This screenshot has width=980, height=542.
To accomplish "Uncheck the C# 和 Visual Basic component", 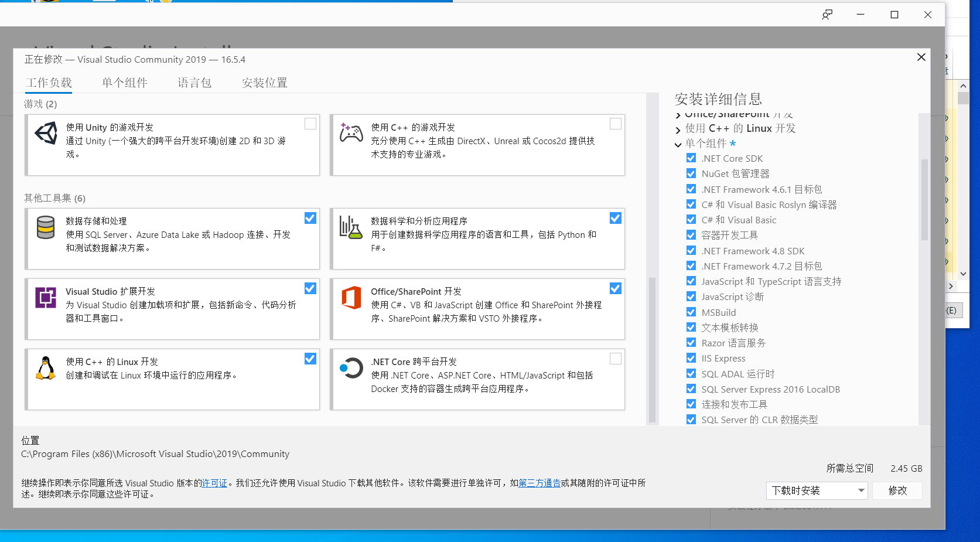I will point(691,220).
